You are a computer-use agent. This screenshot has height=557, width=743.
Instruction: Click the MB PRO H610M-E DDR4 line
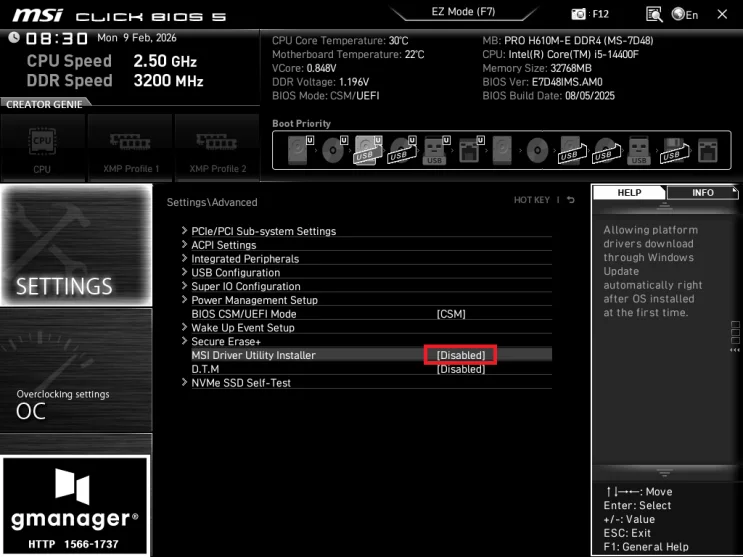point(568,41)
